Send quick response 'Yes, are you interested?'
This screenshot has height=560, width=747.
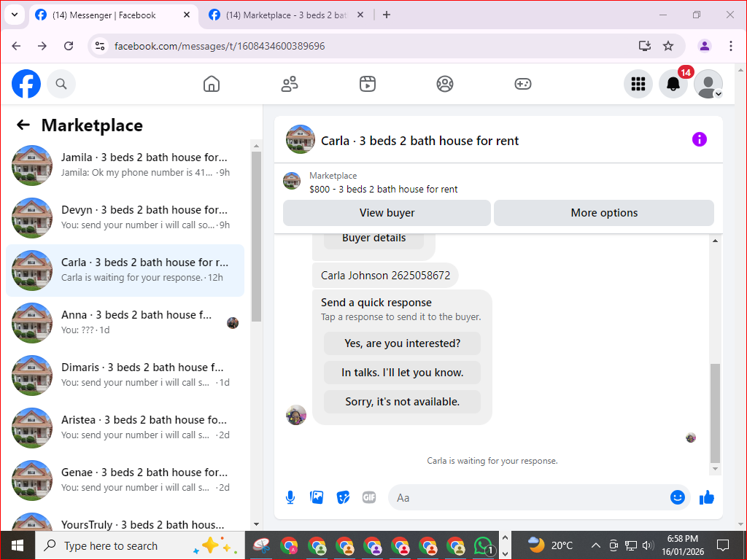[x=402, y=343]
